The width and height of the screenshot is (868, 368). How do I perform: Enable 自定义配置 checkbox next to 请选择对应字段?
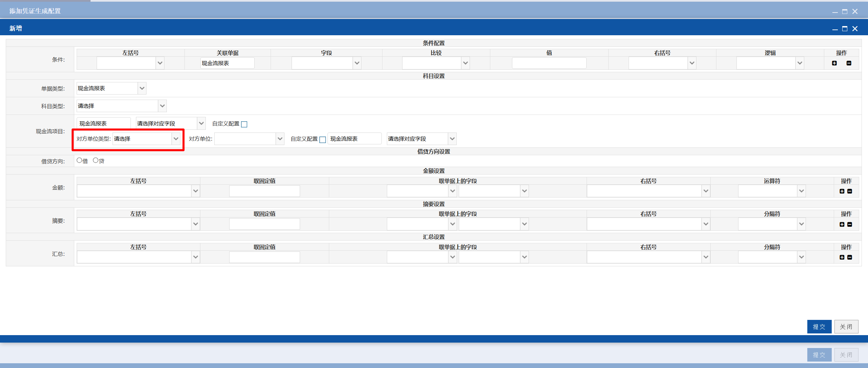[x=244, y=124]
